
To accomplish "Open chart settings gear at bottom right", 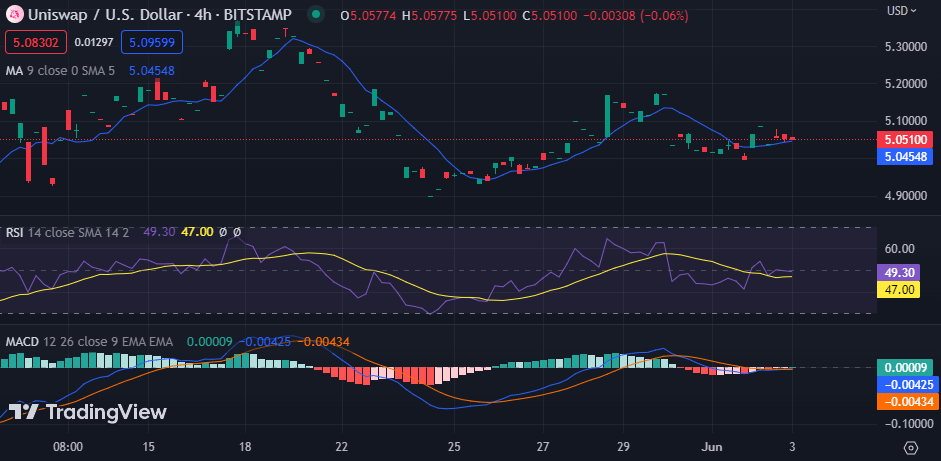I will coord(910,447).
